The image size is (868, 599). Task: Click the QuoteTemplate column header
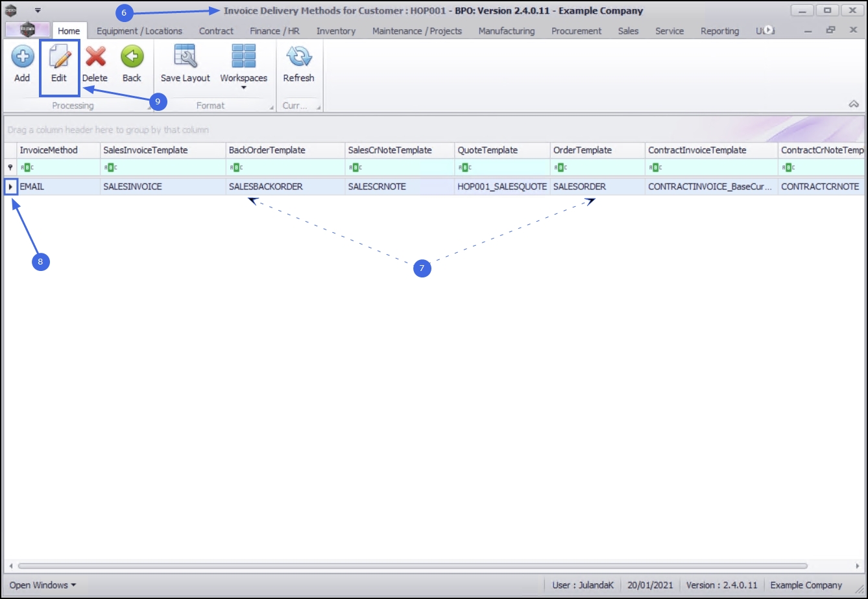coord(502,150)
